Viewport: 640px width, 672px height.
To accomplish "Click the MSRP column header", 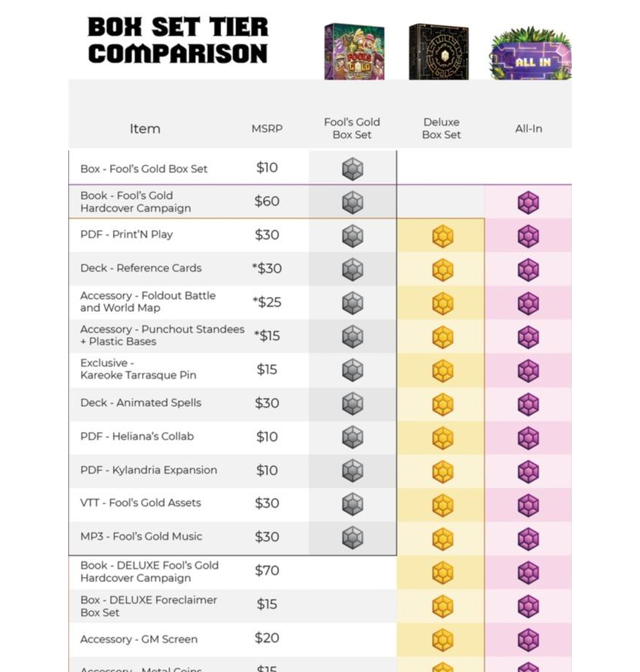I will coord(267,128).
